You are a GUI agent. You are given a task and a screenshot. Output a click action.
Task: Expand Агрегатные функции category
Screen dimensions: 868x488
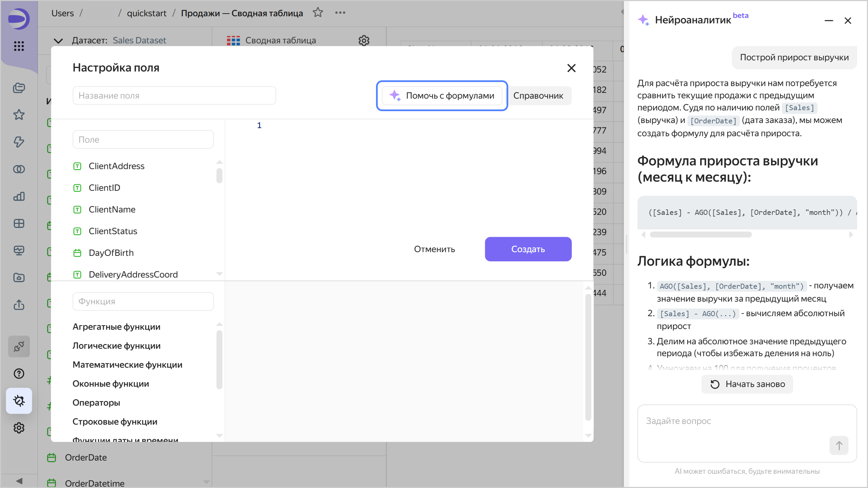[x=116, y=327]
